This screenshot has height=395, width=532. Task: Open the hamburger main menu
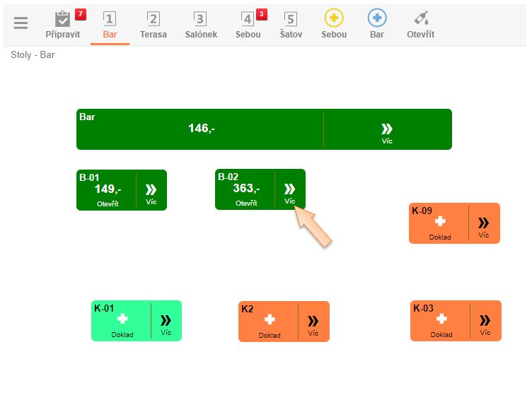pyautogui.click(x=21, y=23)
